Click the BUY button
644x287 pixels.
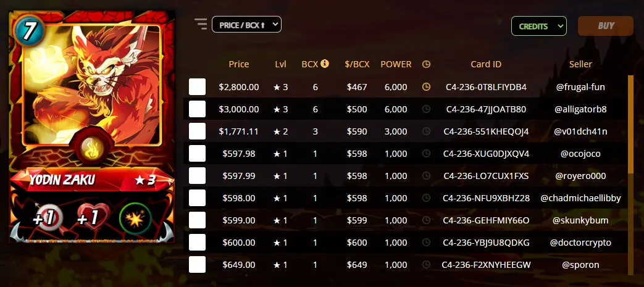point(605,25)
